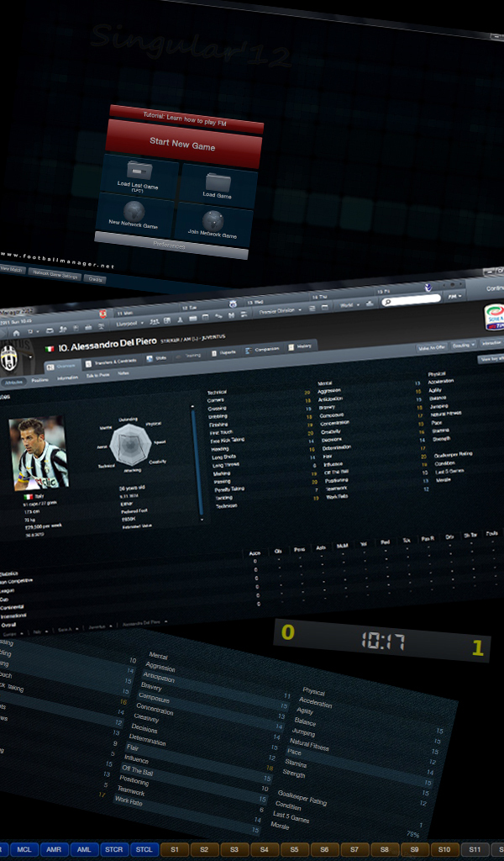The height and width of the screenshot is (861, 504).
Task: Open the Training tab
Action: tap(189, 356)
